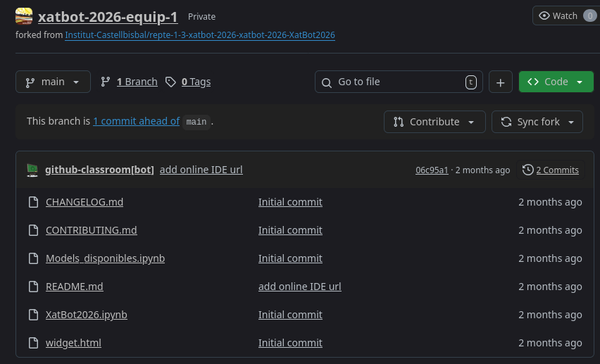
Task: Open the Models_disponibles.ipynb notebook
Action: [x=105, y=258]
